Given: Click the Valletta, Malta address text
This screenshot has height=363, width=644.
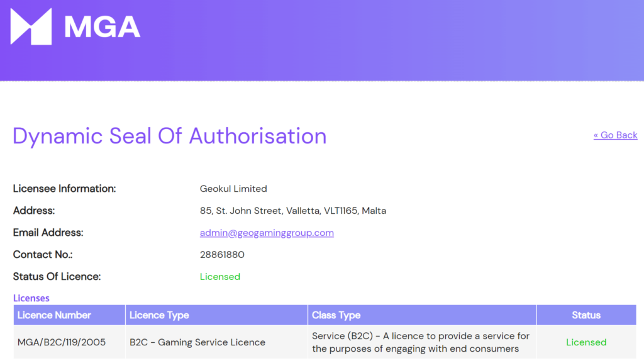Looking at the screenshot, I should click(x=292, y=211).
